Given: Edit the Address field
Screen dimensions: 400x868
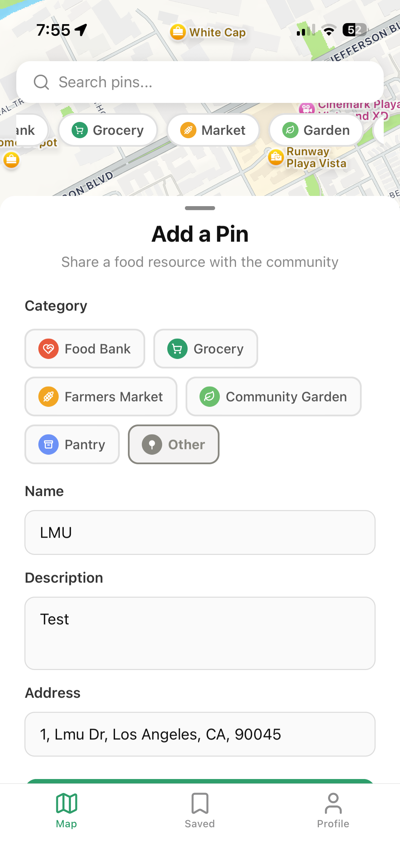Looking at the screenshot, I should click(200, 734).
